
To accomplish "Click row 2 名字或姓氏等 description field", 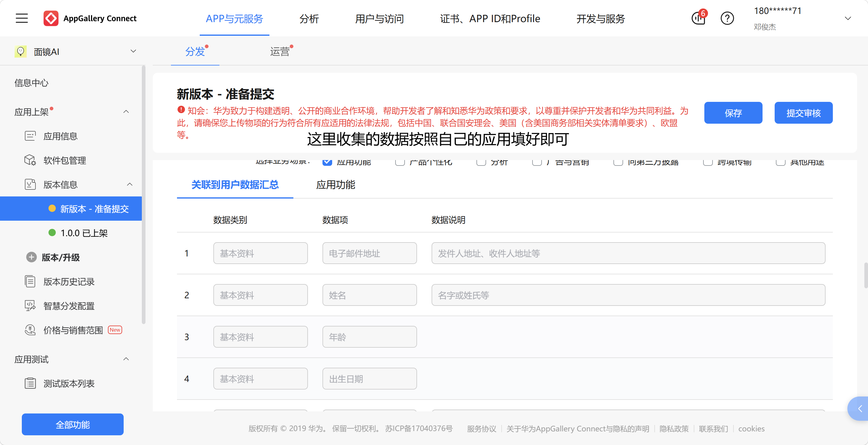I will (x=628, y=295).
